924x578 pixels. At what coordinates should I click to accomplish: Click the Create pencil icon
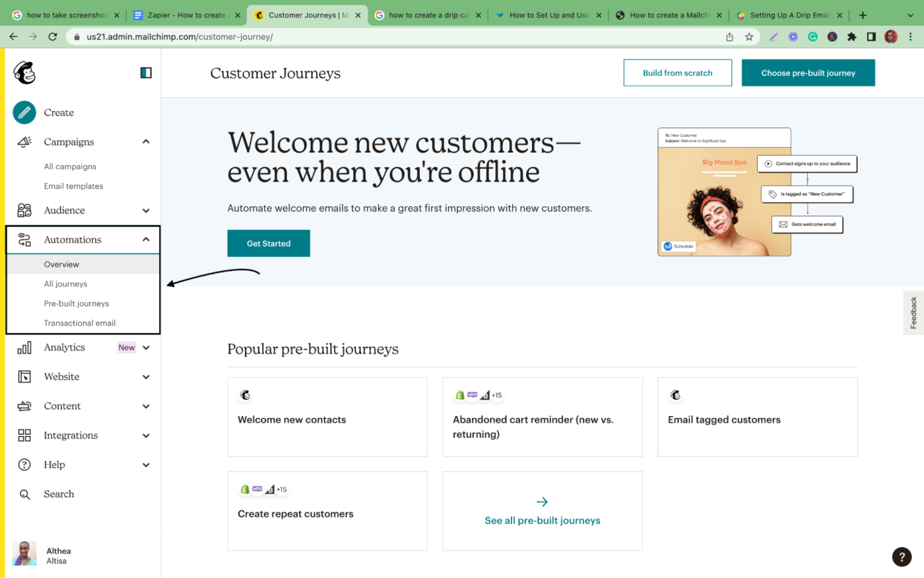pos(24,112)
